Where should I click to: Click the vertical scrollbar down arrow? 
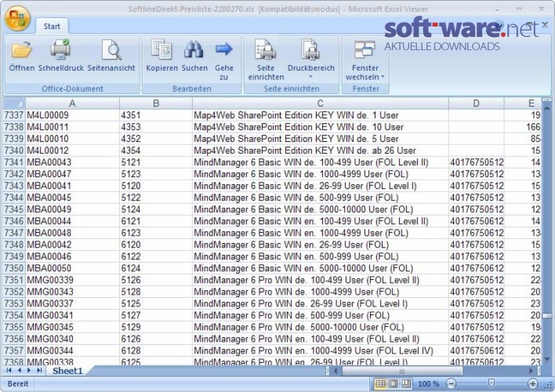(x=547, y=360)
